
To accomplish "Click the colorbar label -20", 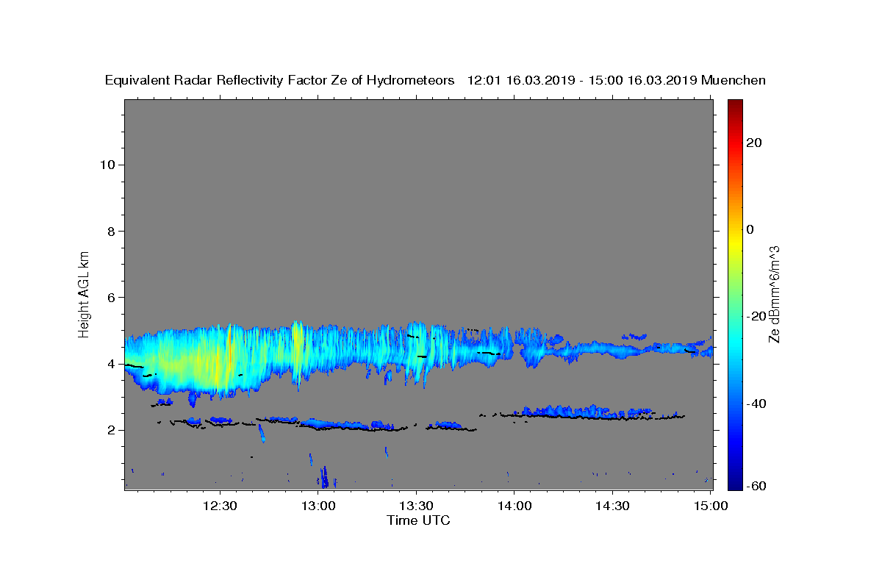I will [x=756, y=316].
